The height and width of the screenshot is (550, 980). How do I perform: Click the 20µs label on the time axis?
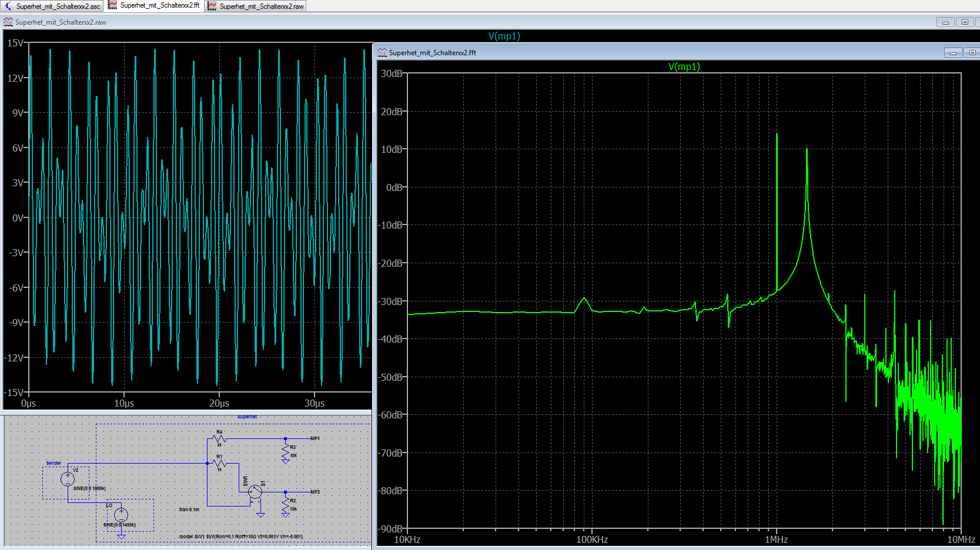point(219,403)
